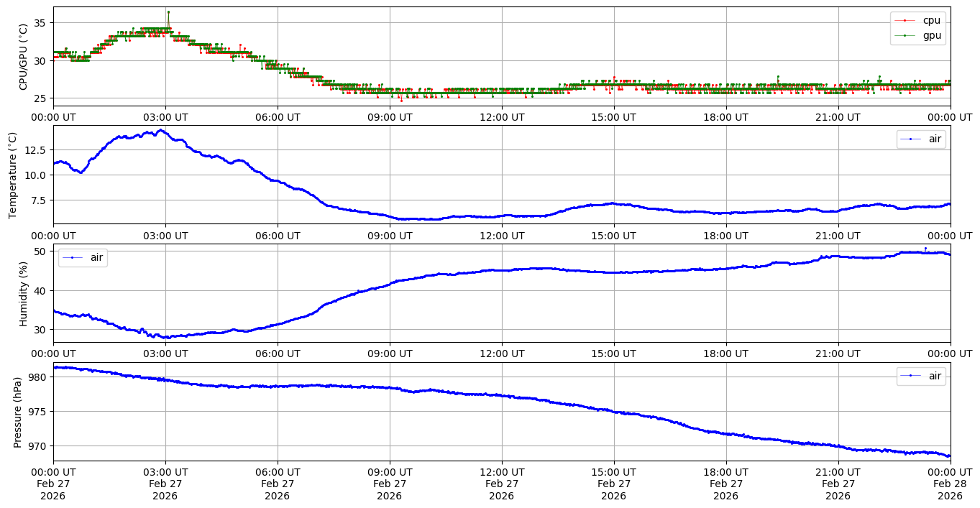Click the 980 tick on the Pressure axis
The image size is (980, 508).
tap(36, 377)
